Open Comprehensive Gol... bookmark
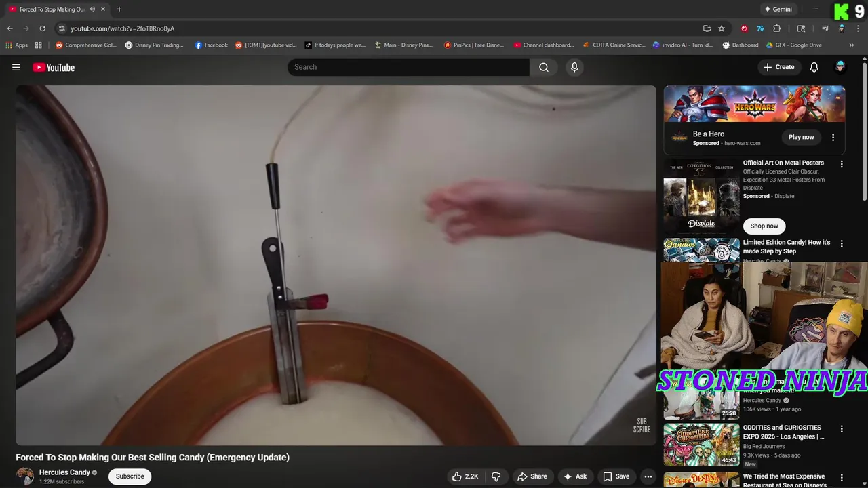This screenshot has height=488, width=868. [85, 45]
